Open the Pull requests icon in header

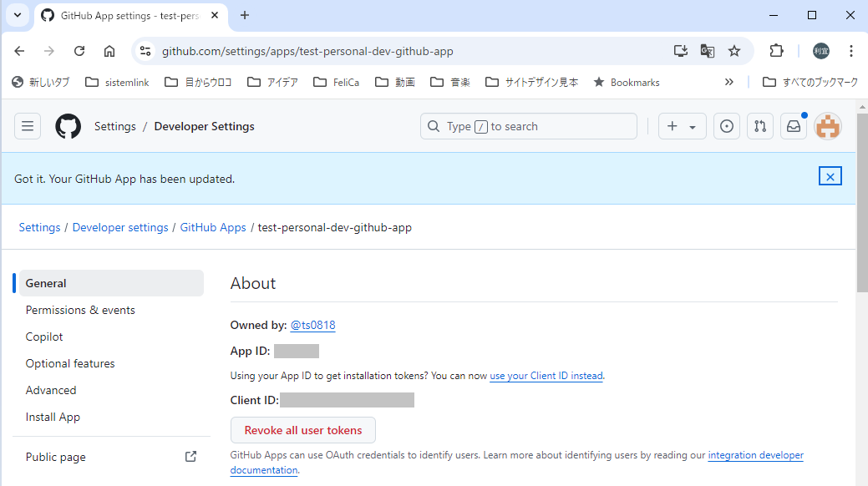(760, 126)
